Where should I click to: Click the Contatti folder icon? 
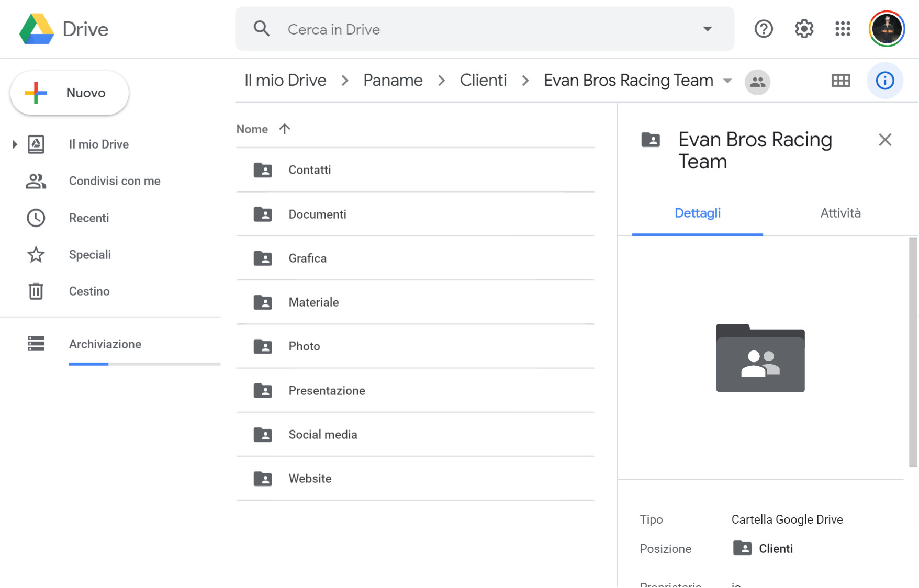pyautogui.click(x=263, y=170)
